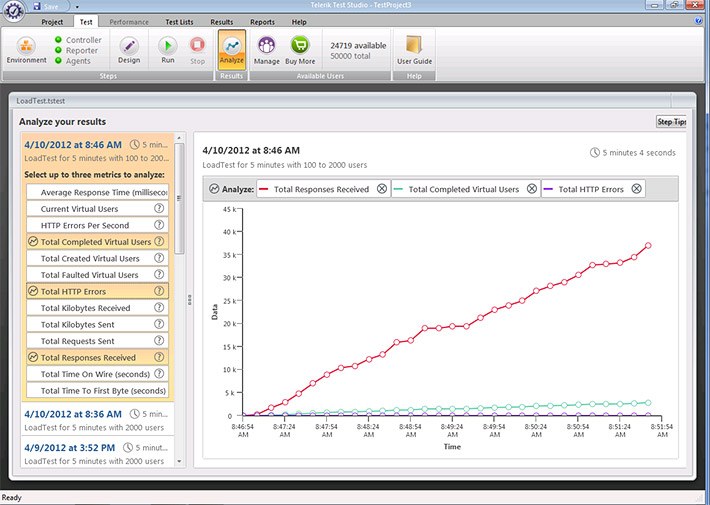Toggle Total Time To First Byte metric
This screenshot has width=710, height=505.
point(97,390)
